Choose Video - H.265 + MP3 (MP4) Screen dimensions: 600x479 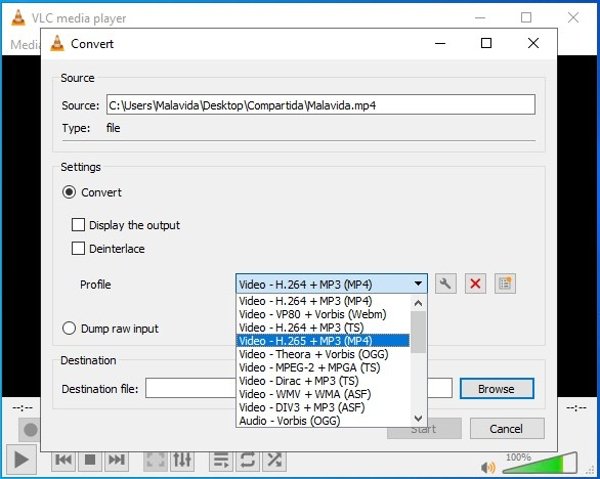(323, 341)
